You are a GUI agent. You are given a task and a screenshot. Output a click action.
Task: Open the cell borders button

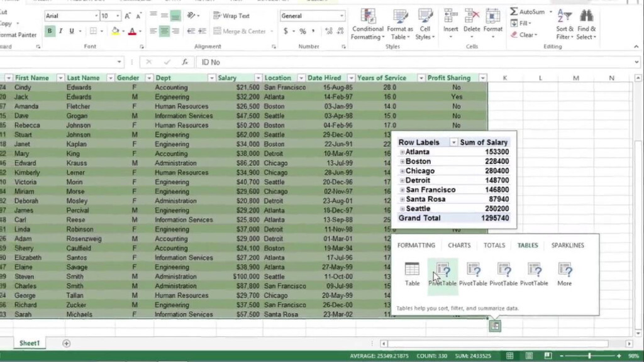pyautogui.click(x=93, y=31)
